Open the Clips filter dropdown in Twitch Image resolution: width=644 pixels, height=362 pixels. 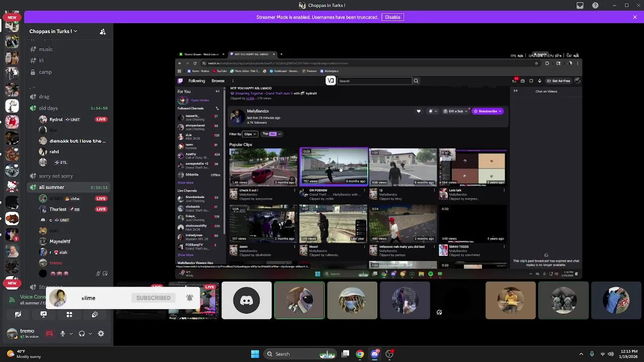[250, 134]
